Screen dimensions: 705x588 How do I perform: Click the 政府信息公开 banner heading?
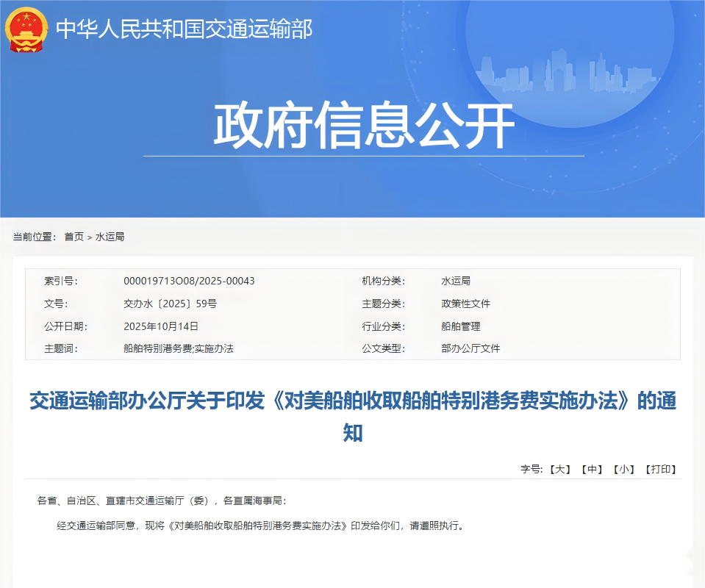coord(363,126)
